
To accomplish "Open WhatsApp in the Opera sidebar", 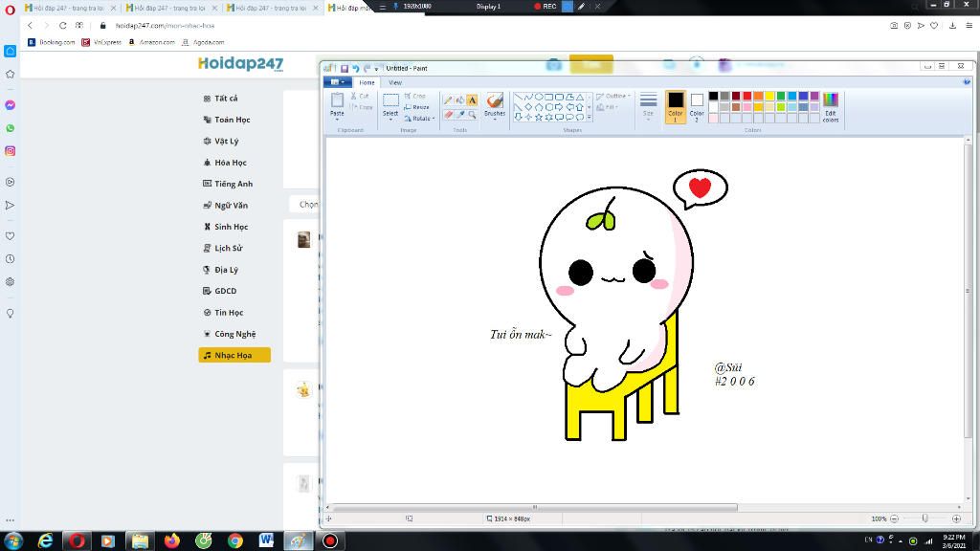I will [x=10, y=128].
